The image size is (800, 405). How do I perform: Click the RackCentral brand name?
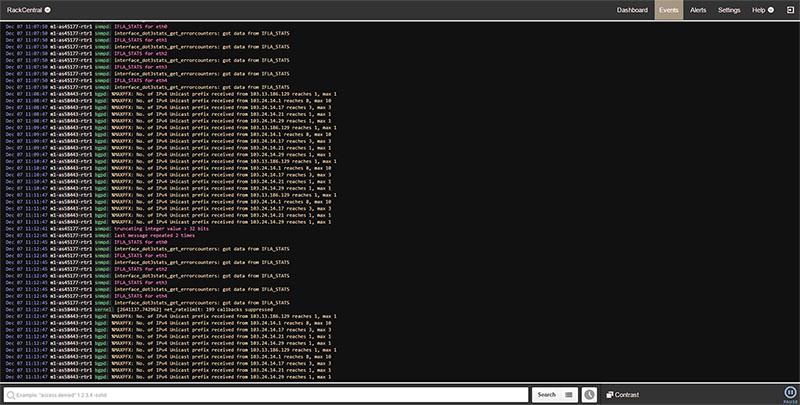24,10
